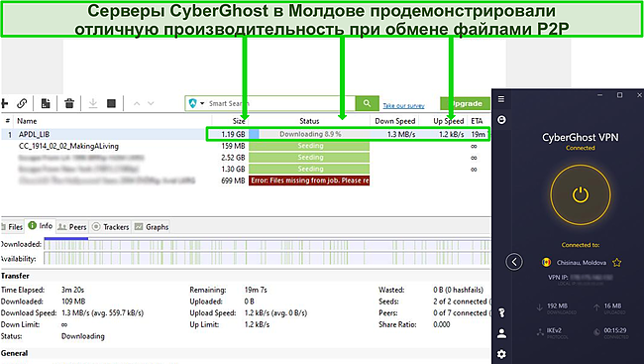
Task: Click the add torrent from URL link icon
Action: pos(22,103)
